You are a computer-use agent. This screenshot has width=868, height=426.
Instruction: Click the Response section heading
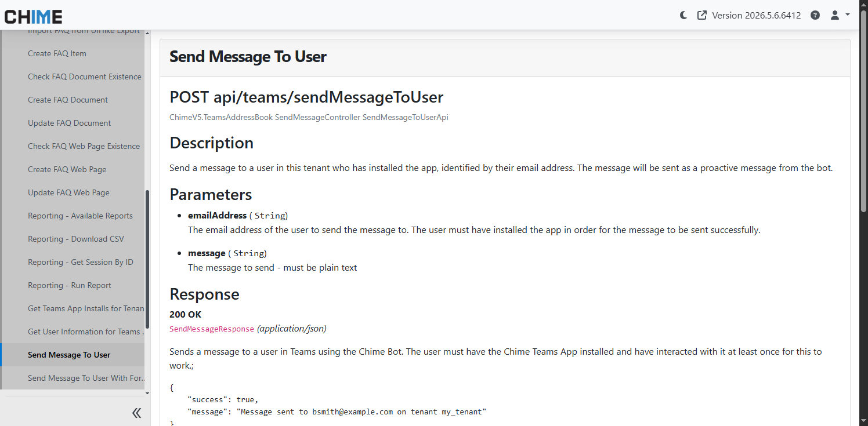pos(204,294)
